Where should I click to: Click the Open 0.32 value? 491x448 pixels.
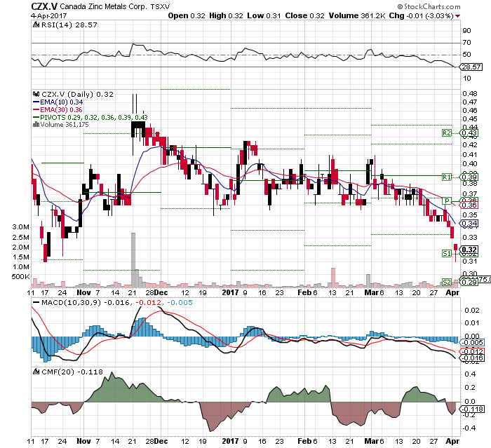coord(187,15)
